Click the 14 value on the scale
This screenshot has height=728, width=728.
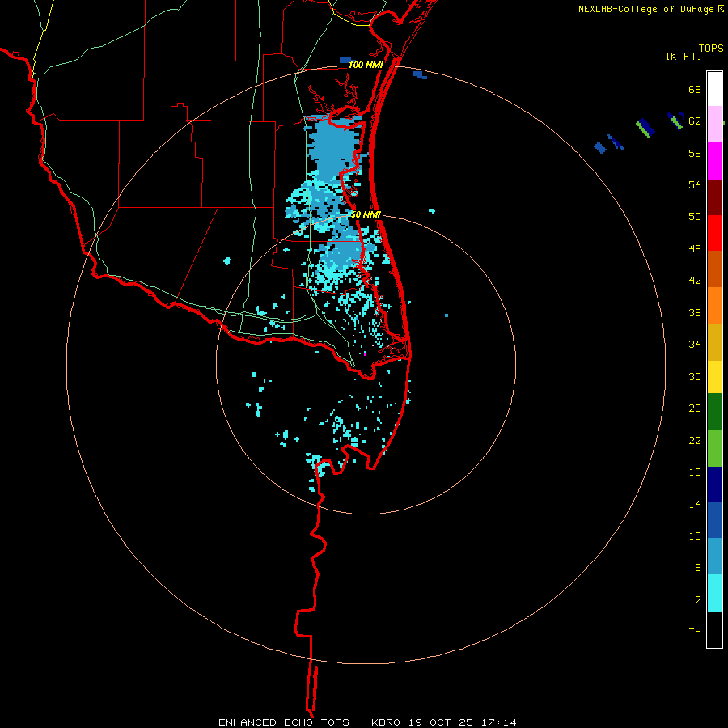click(695, 504)
